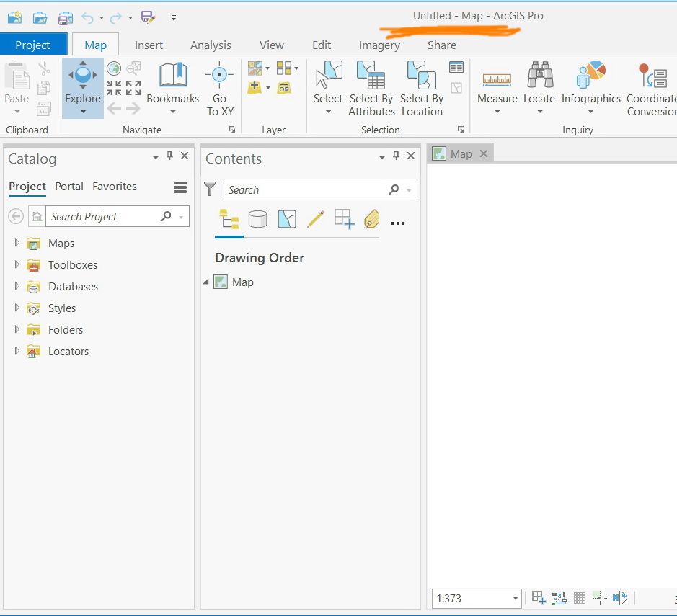Open the View ribbon tab
Image resolution: width=677 pixels, height=616 pixels.
point(272,45)
